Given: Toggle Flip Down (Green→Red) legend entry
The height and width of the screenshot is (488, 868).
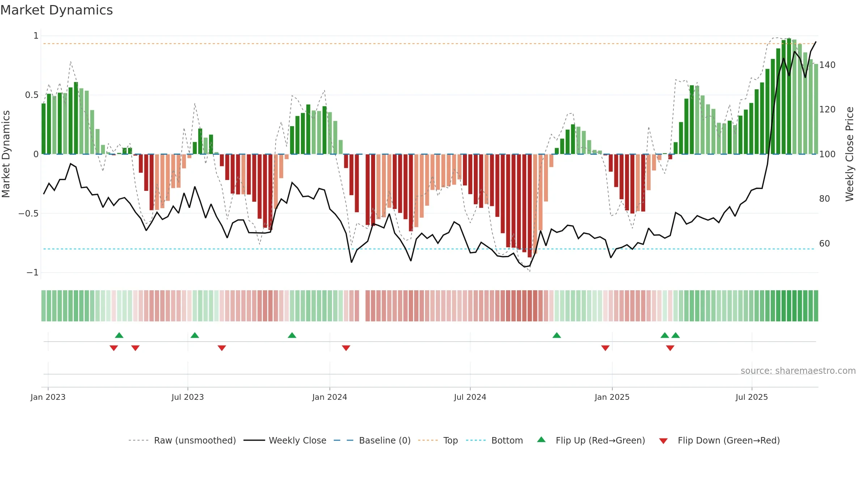Looking at the screenshot, I should pyautogui.click(x=719, y=440).
